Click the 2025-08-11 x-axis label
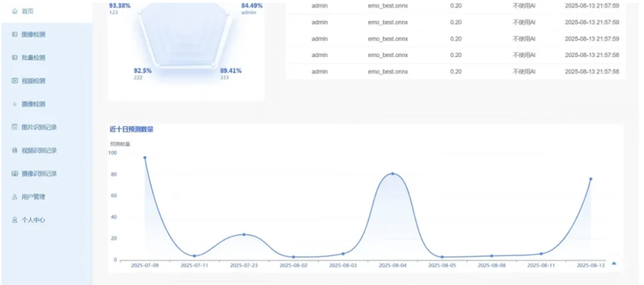This screenshot has height=285, width=644. point(541,265)
